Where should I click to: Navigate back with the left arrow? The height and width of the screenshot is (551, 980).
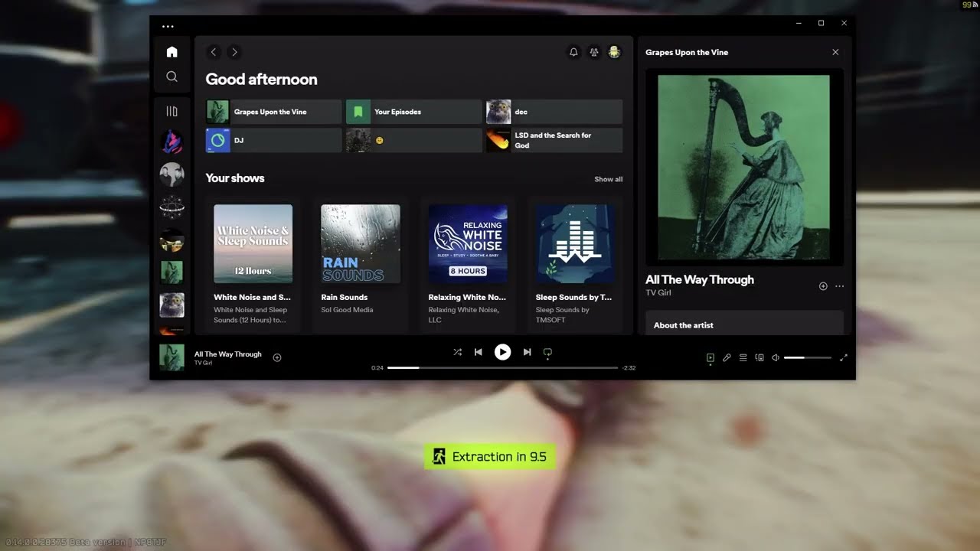214,52
